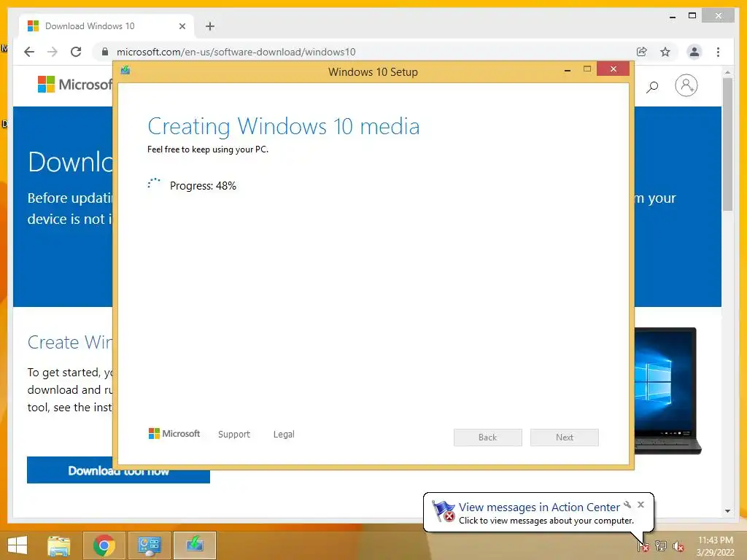Close the Windows 10 Setup window
Screen dimensions: 747x560
click(x=613, y=69)
